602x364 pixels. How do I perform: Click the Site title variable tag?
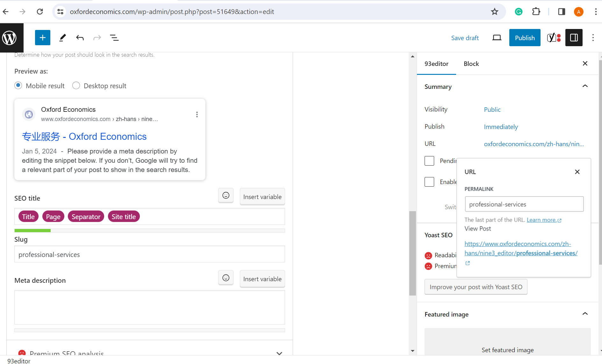click(124, 217)
